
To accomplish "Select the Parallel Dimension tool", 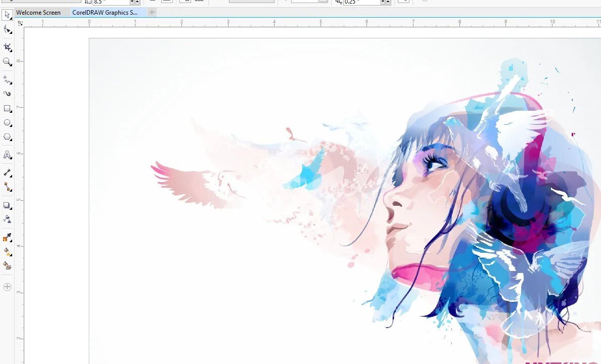I will (7, 173).
